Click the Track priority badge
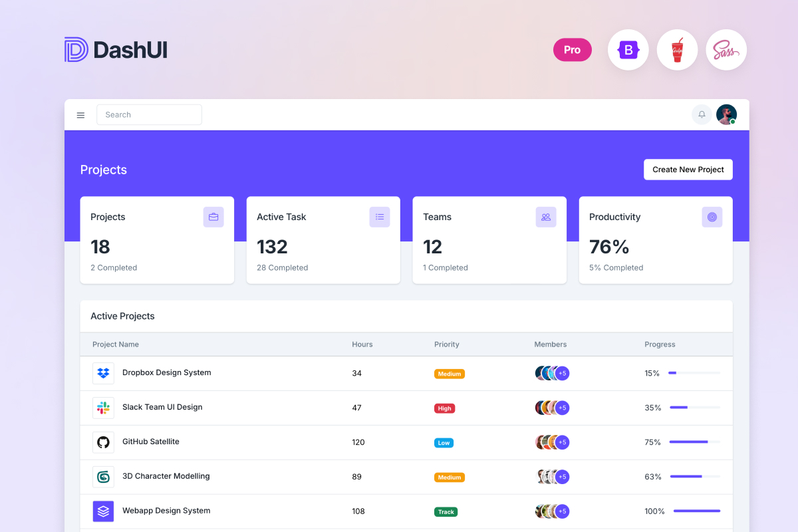798x532 pixels. tap(446, 512)
